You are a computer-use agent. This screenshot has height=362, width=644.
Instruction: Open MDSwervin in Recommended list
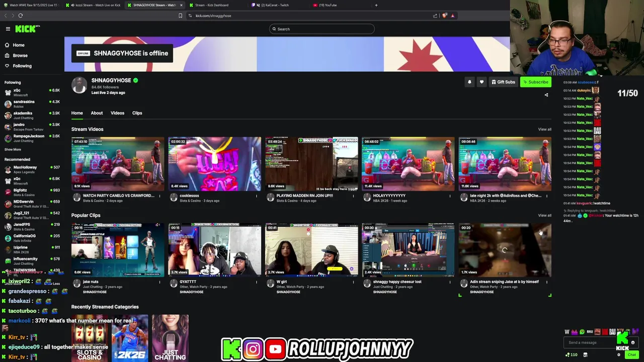[32, 204]
